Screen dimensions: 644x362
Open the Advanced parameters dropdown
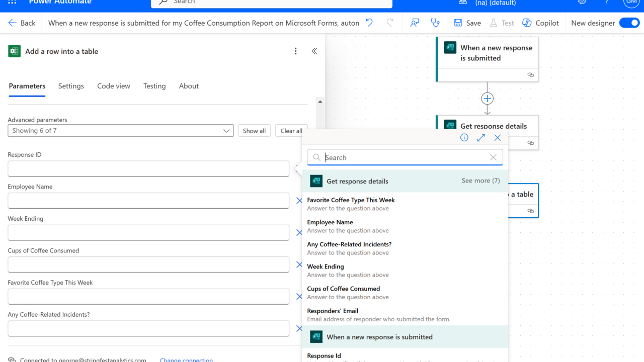(x=121, y=131)
